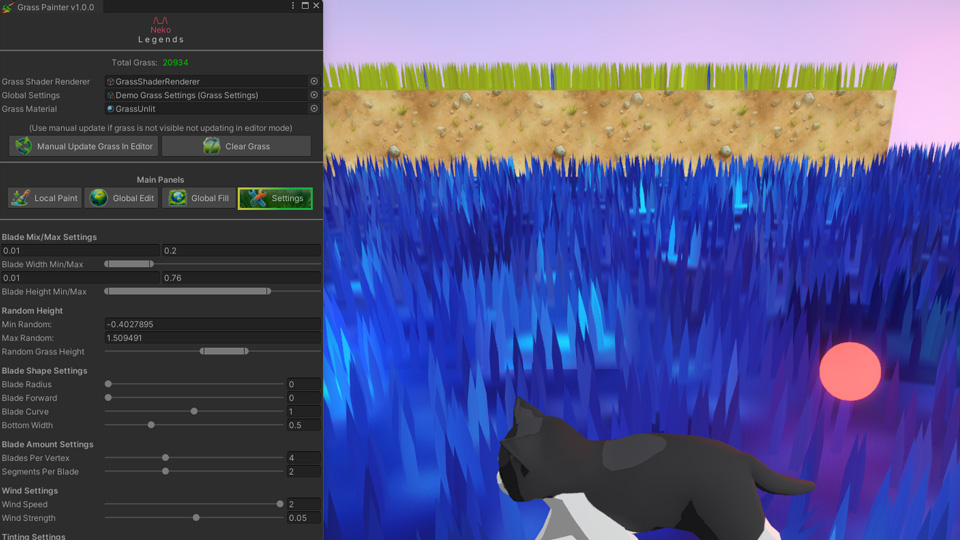
Task: Open object picker for Grass Material field
Action: pyautogui.click(x=314, y=109)
